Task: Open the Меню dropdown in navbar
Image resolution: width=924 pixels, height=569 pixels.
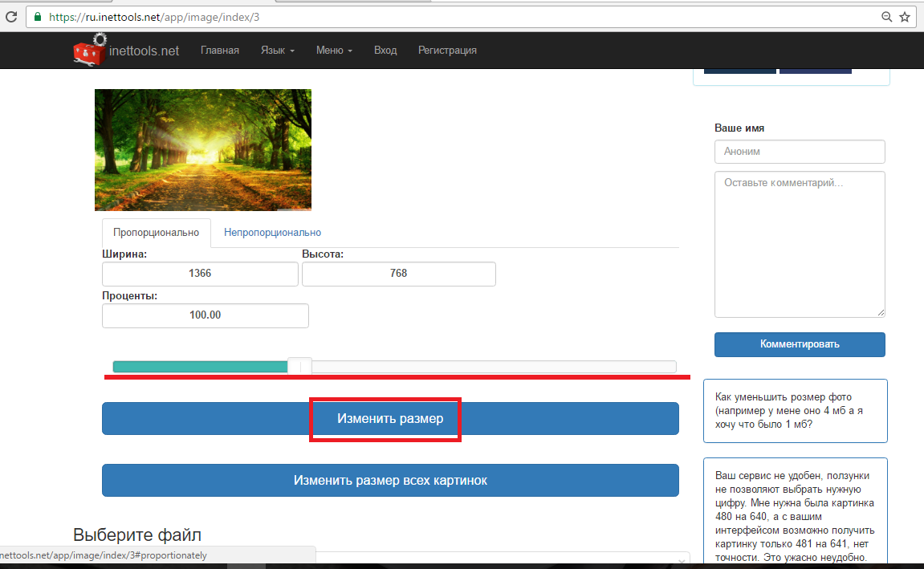Action: click(x=334, y=50)
